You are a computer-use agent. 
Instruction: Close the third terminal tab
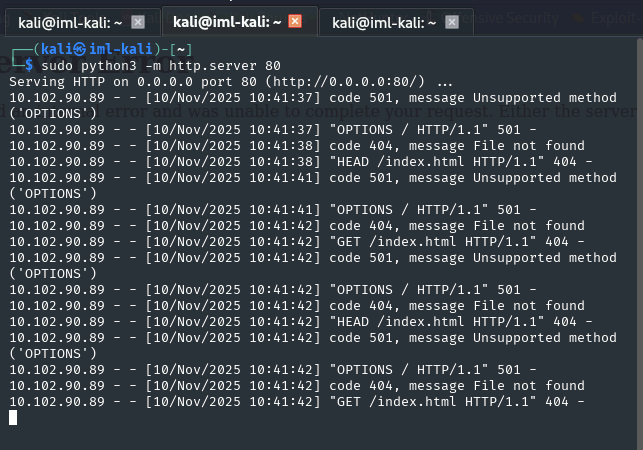[x=455, y=21]
